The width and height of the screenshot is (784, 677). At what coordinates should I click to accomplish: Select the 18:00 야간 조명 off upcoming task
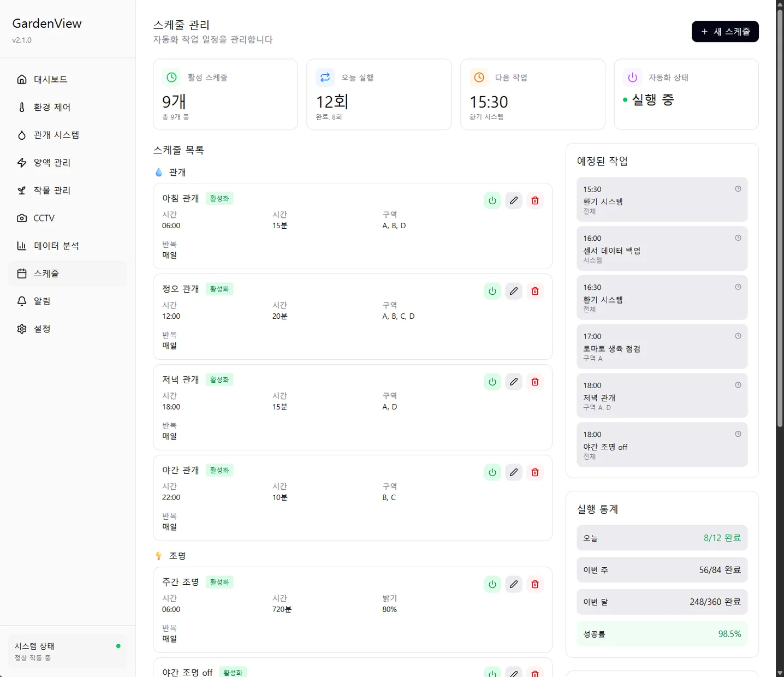[x=662, y=444]
